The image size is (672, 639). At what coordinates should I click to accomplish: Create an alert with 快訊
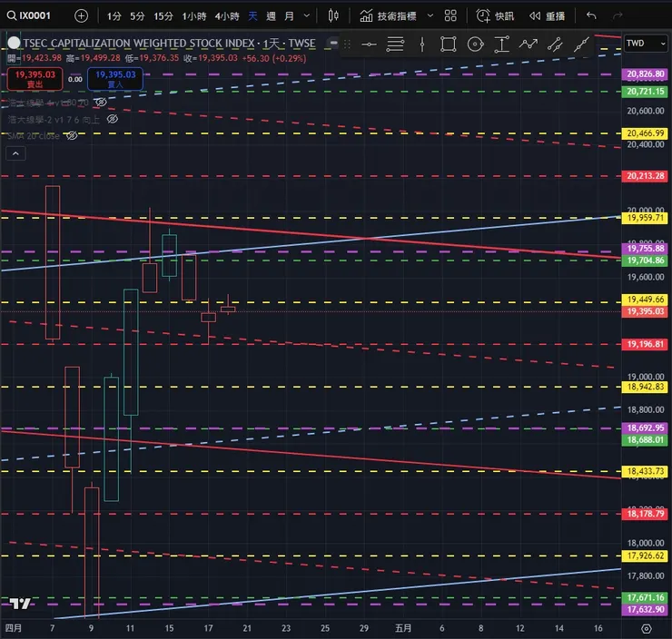[x=495, y=15]
